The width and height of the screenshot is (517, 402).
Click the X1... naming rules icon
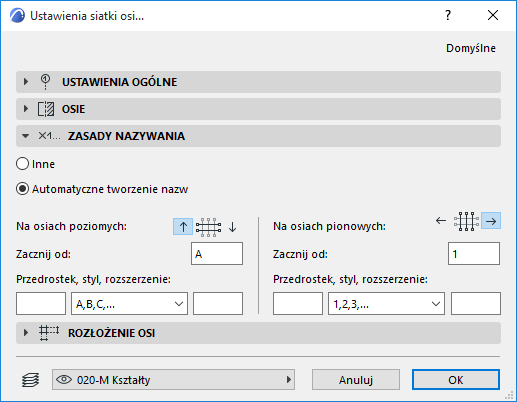(49, 136)
